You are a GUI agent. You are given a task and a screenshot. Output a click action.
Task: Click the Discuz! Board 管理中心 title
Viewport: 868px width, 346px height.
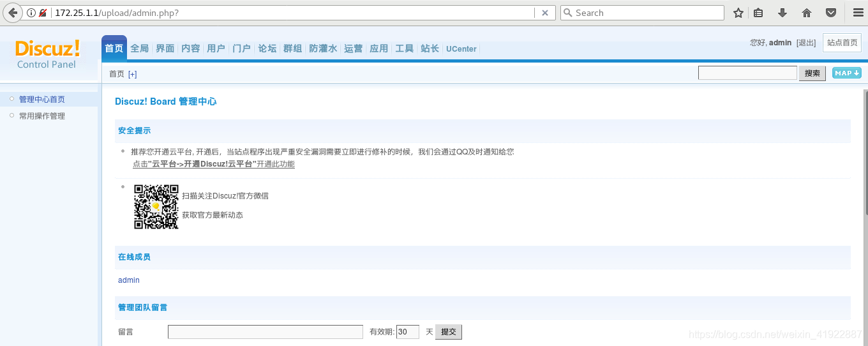165,102
